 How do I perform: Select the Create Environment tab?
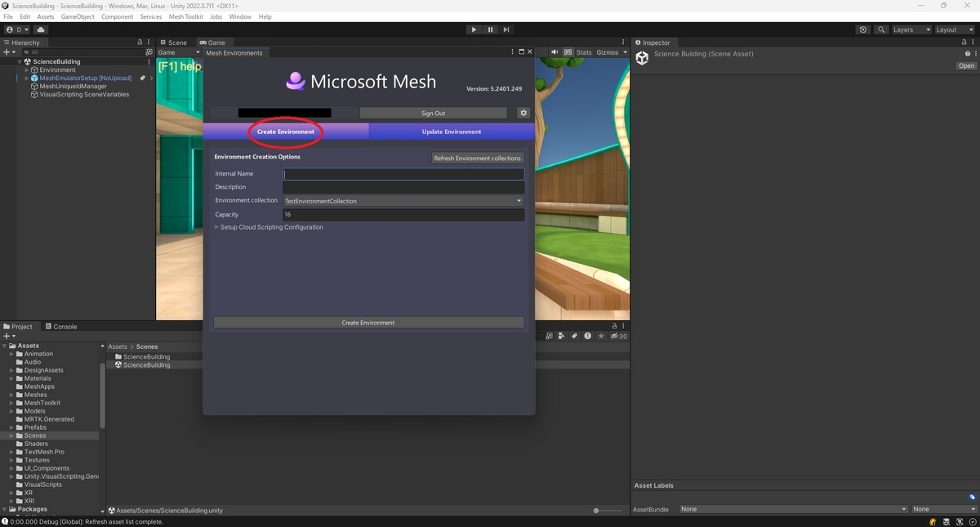286,132
